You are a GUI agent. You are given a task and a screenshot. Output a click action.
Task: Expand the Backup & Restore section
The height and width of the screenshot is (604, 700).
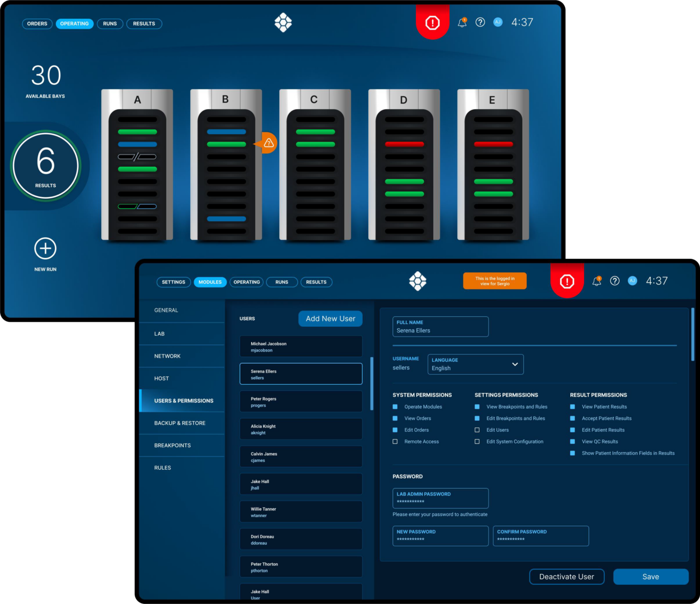[x=180, y=423]
